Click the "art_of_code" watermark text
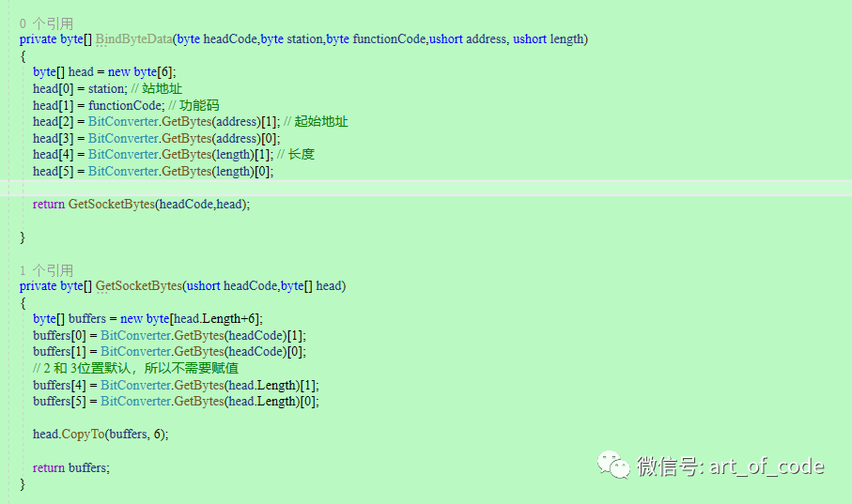The width and height of the screenshot is (852, 504). (766, 466)
